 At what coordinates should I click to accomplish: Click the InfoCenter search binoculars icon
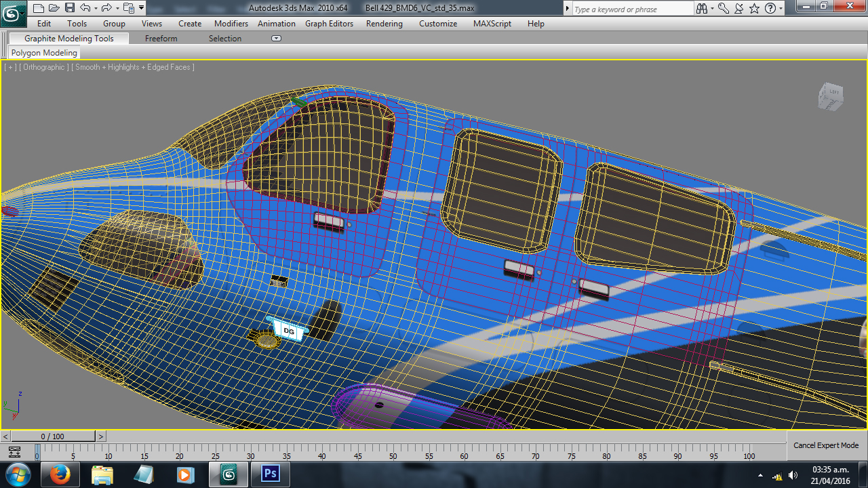click(x=701, y=9)
